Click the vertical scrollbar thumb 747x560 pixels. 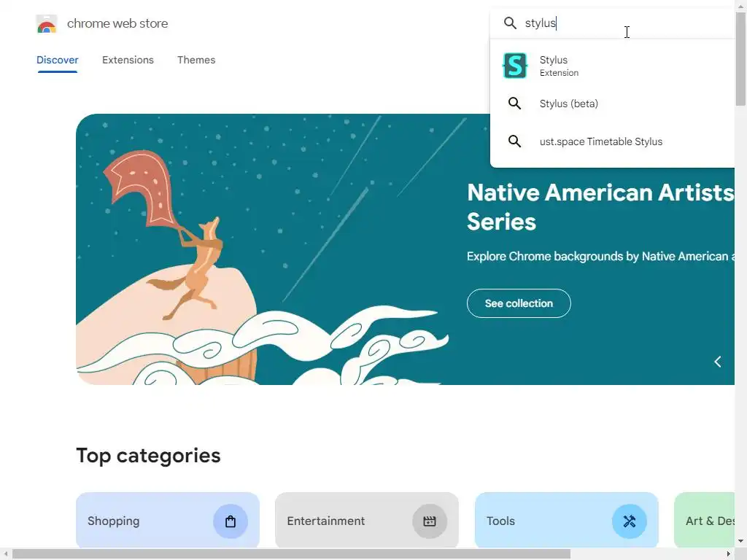click(740, 58)
